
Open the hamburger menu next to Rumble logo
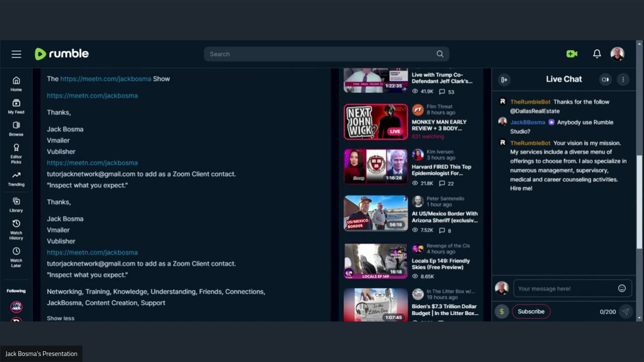[17, 54]
